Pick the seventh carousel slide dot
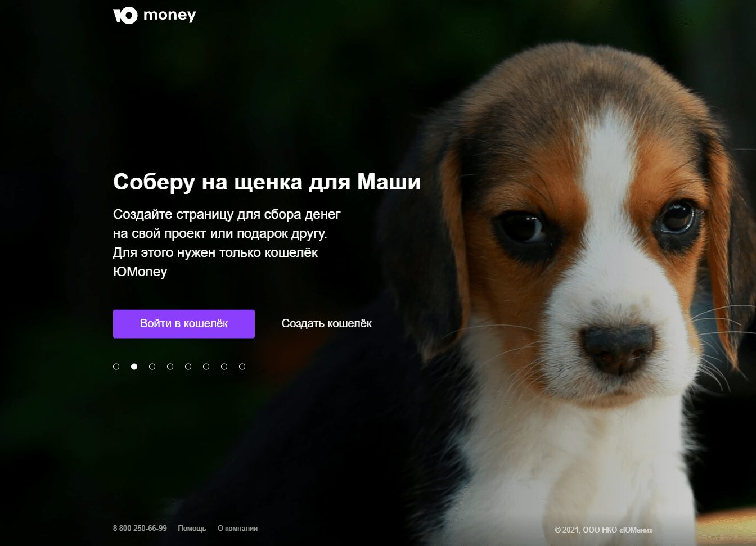The height and width of the screenshot is (546, 756). click(x=224, y=367)
